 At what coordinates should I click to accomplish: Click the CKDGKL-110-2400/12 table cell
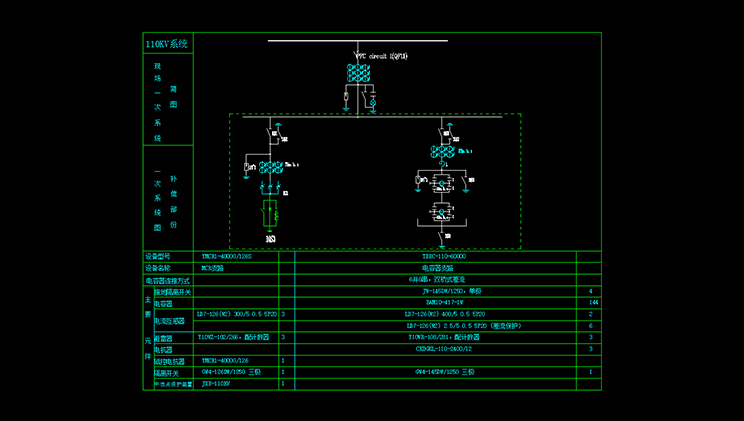(x=436, y=349)
